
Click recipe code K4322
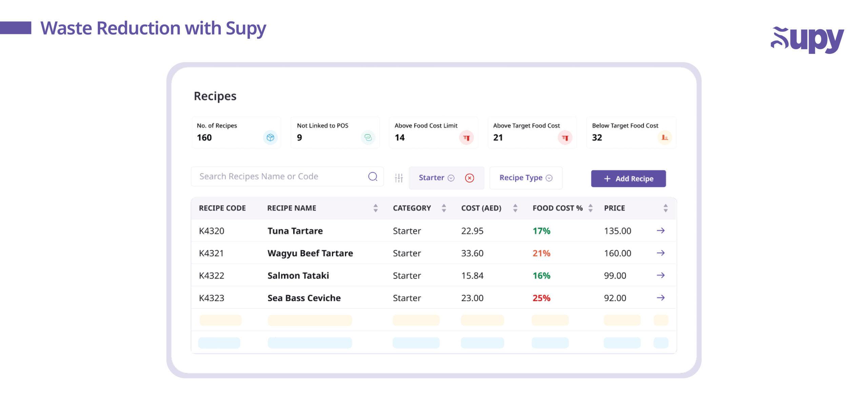212,276
